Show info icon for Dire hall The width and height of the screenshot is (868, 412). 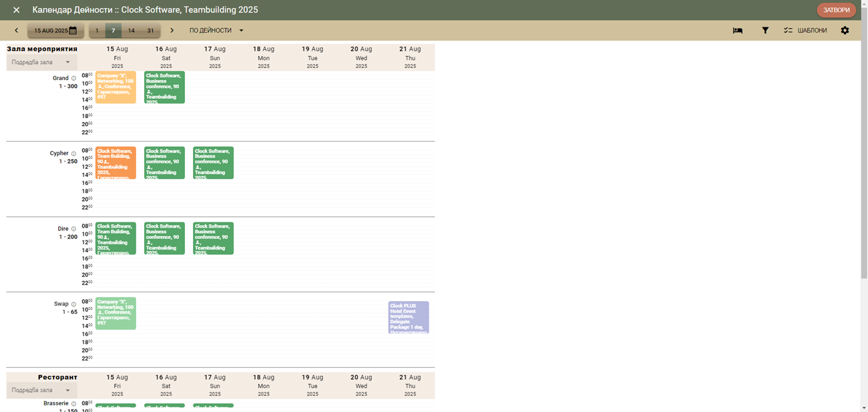pos(73,229)
